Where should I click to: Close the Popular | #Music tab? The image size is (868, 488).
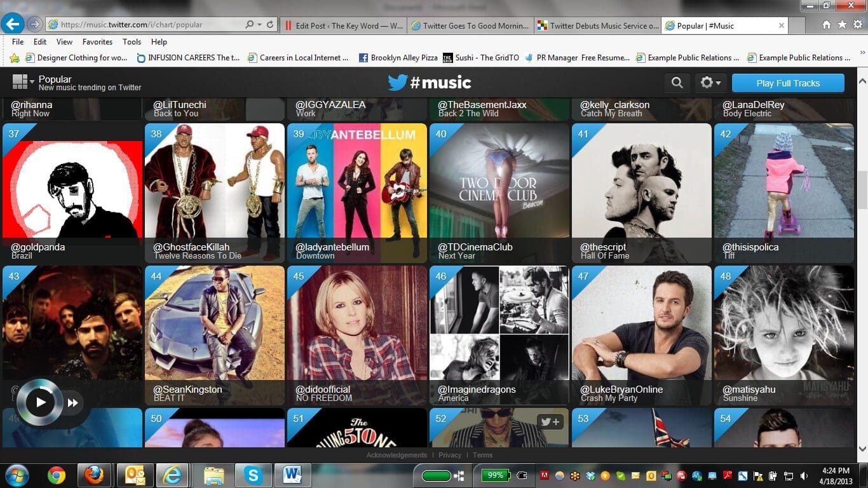point(782,26)
